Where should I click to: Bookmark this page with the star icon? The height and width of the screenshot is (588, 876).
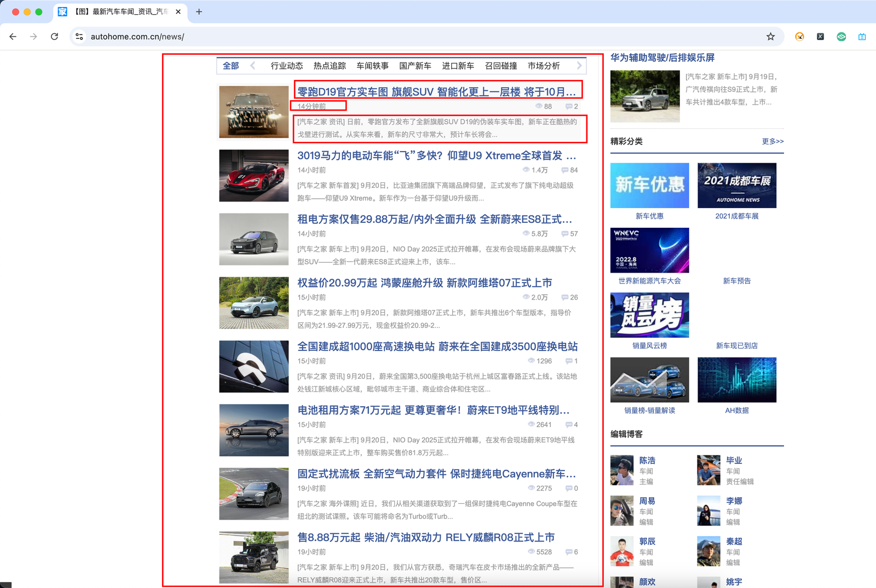(x=770, y=37)
